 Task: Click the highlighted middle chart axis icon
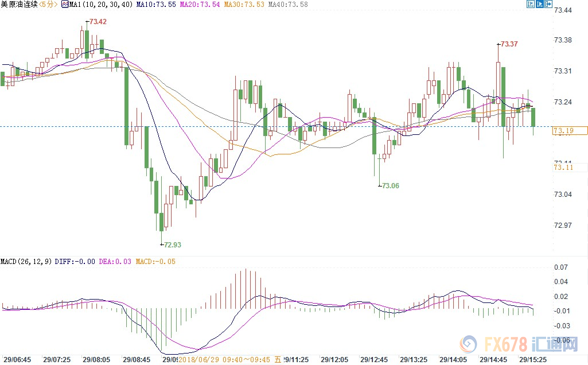(539, 5)
